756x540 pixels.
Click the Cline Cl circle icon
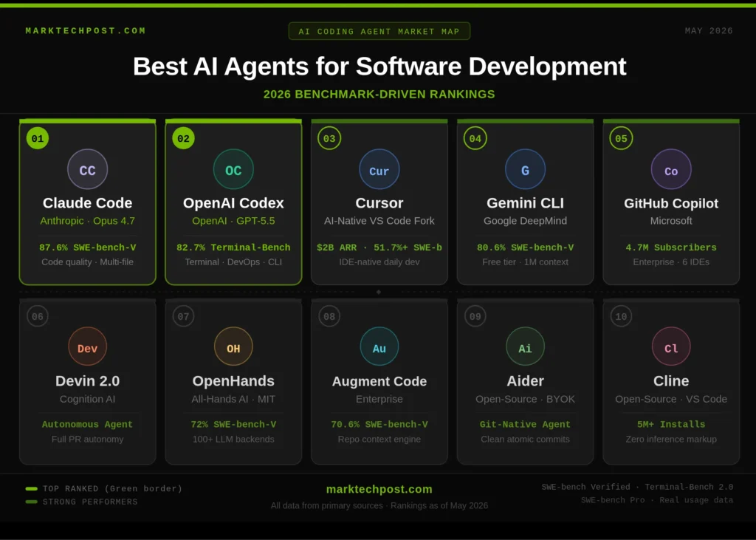click(x=671, y=346)
